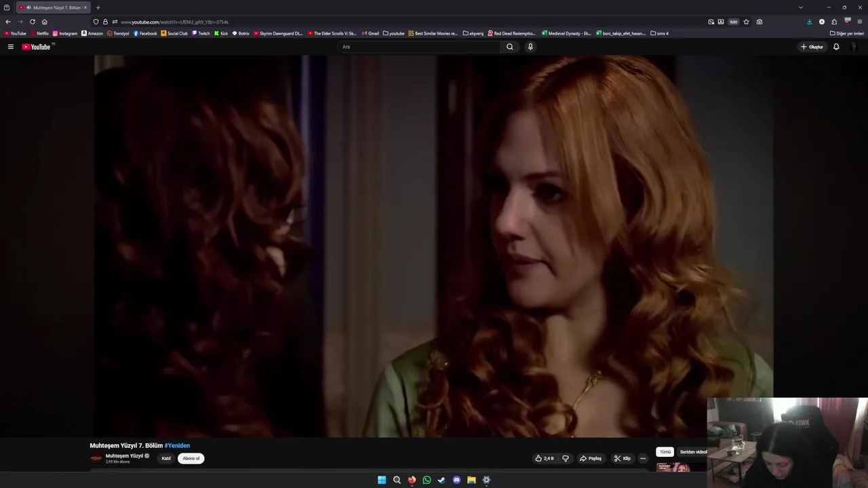Bookmark this page with star icon
Image resolution: width=868 pixels, height=488 pixels.
click(746, 22)
